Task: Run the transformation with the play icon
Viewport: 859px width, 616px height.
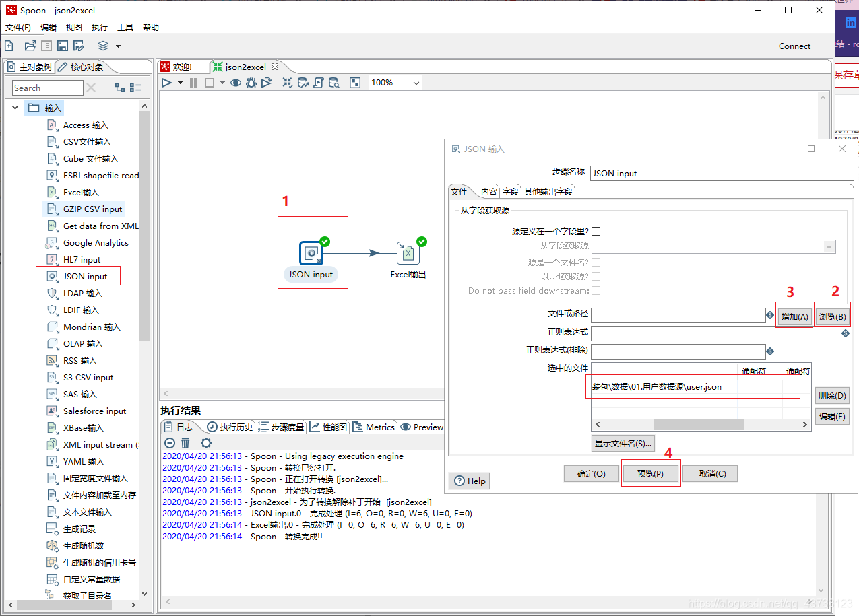Action: tap(166, 83)
